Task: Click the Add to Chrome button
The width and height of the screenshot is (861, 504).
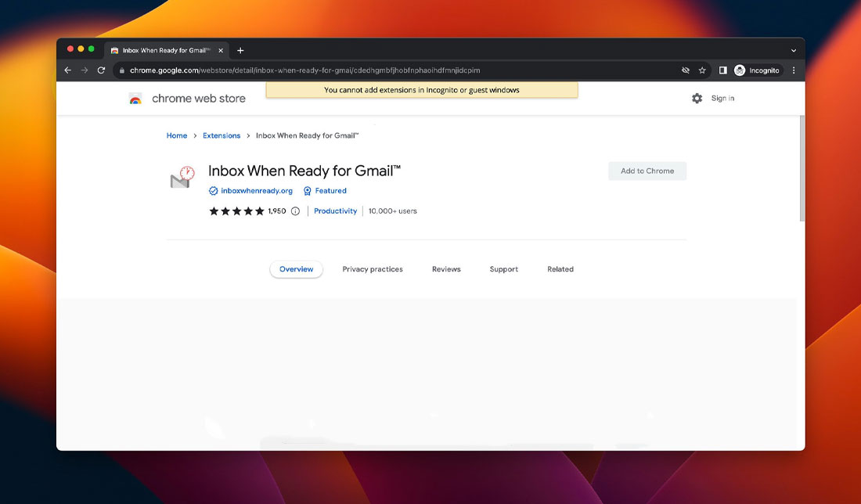Action: pos(647,171)
